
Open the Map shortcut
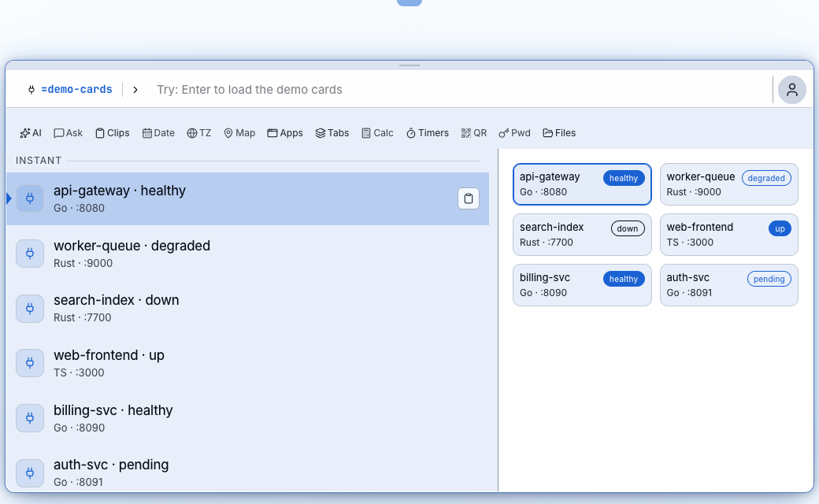point(239,133)
